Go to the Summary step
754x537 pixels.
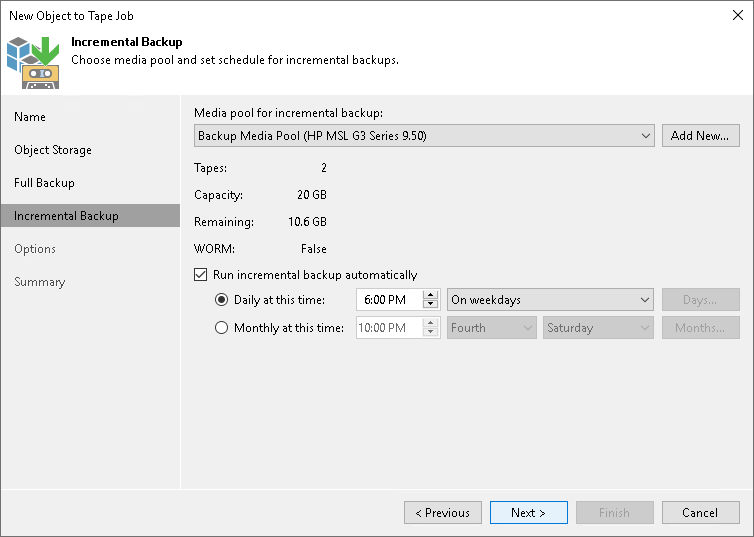coord(39,282)
